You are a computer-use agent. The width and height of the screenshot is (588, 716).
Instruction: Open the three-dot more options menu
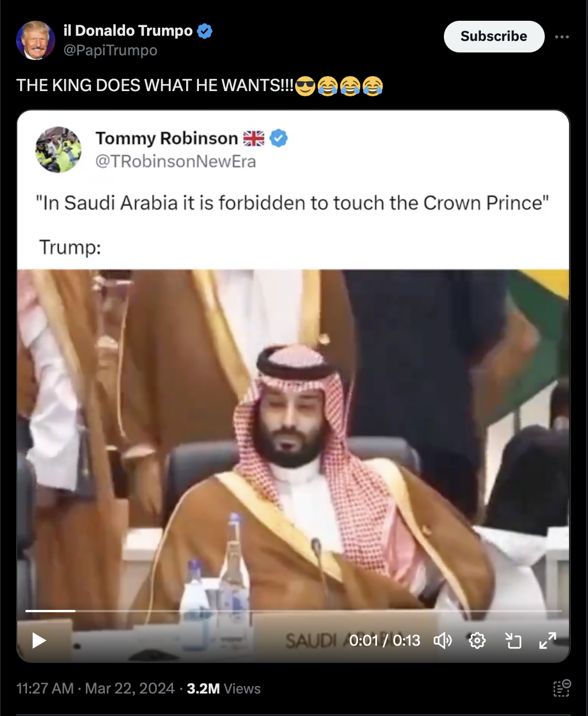pyautogui.click(x=562, y=37)
